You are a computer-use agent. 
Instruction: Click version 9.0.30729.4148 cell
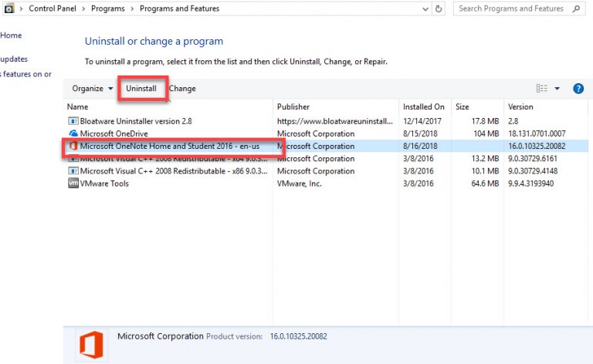[x=533, y=171]
